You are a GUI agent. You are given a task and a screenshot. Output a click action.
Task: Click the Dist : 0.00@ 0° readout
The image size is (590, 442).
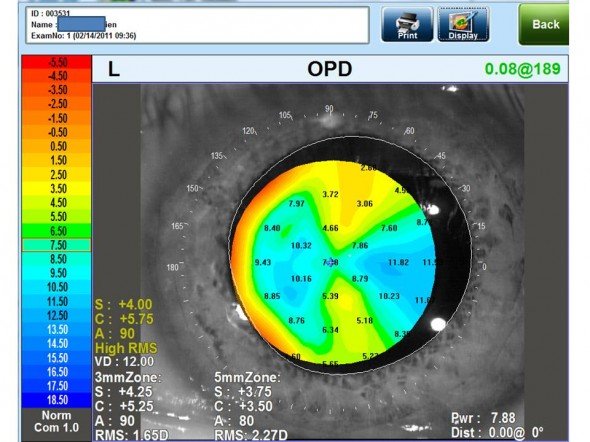click(497, 433)
